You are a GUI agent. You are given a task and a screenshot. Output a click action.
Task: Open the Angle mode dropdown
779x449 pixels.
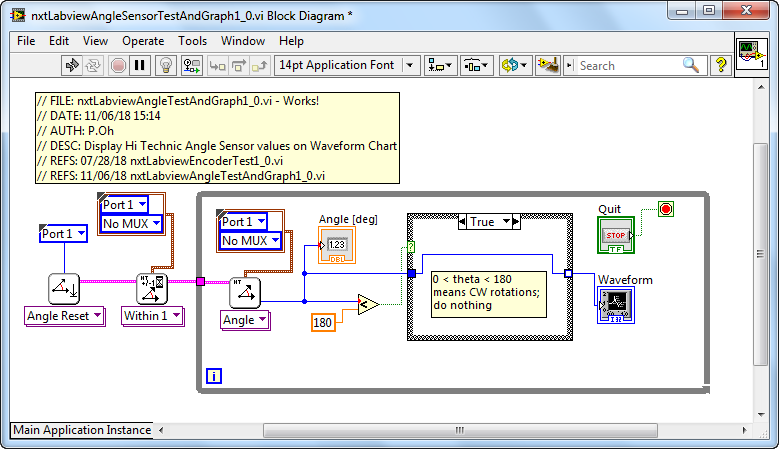245,320
